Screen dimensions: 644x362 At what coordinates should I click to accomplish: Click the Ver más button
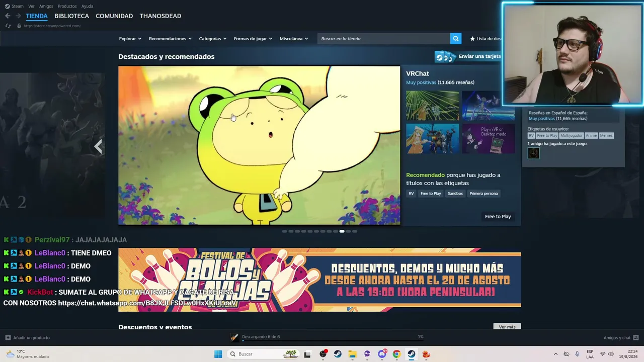pos(507,327)
